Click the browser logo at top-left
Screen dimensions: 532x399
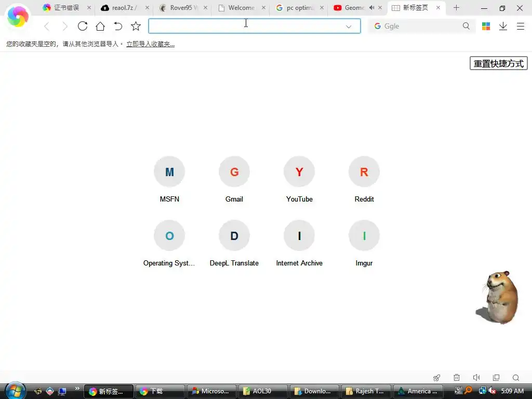coord(18,16)
